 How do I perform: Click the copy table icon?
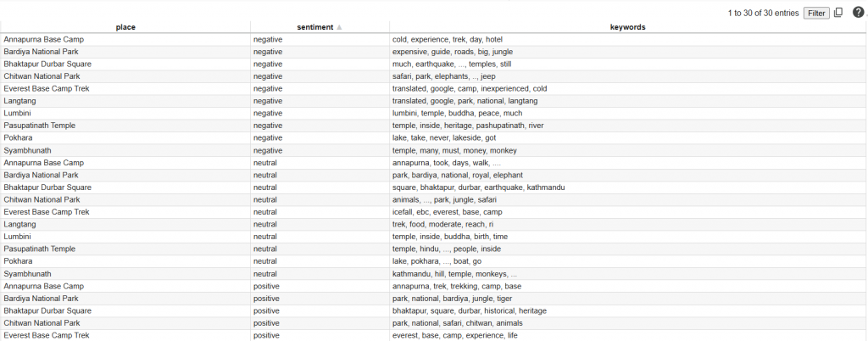(838, 13)
